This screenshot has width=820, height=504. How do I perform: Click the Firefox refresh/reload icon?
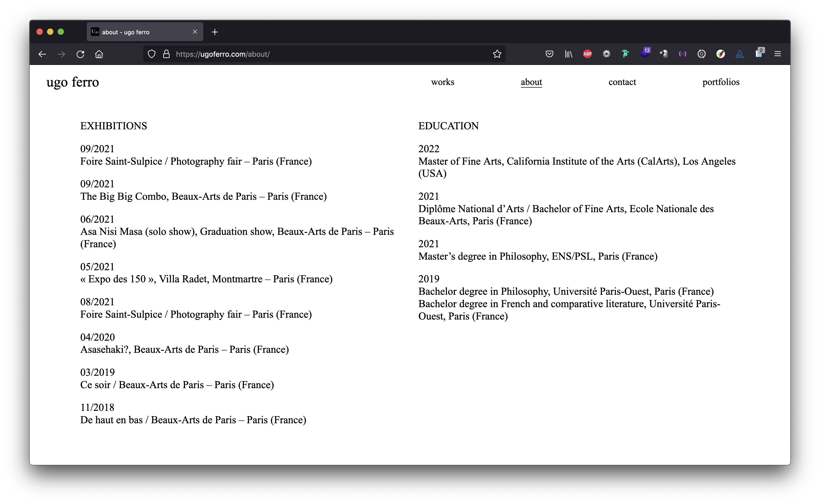pos(80,54)
